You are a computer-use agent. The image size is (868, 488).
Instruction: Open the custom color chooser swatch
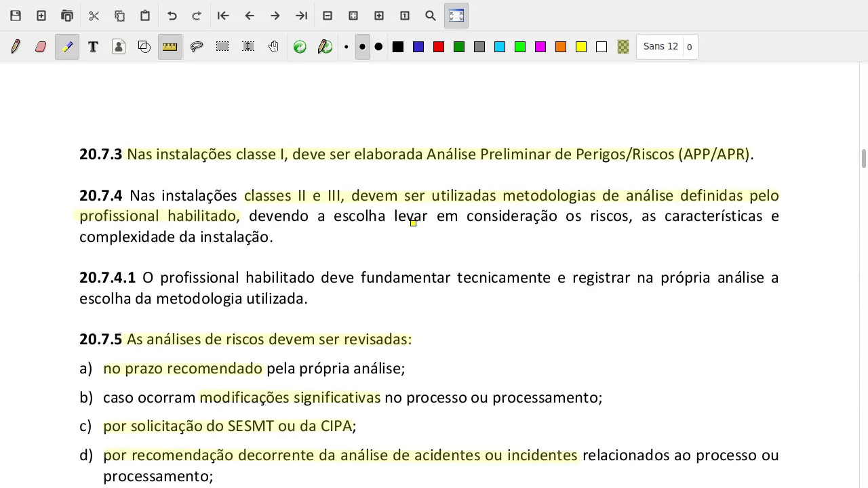[x=623, y=47]
